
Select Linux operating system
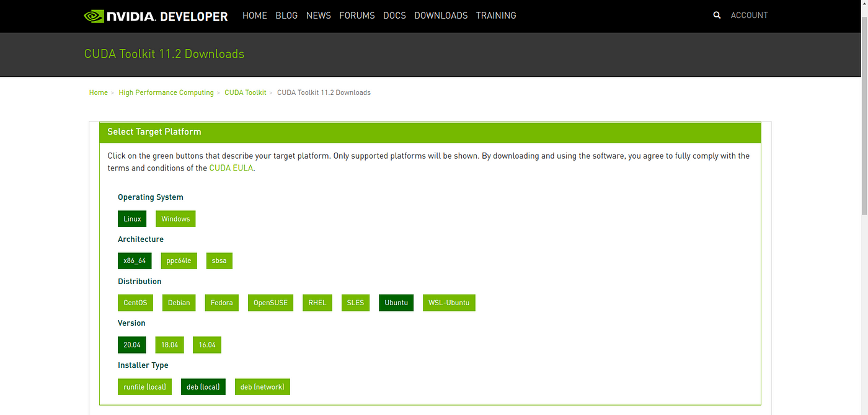tap(132, 219)
